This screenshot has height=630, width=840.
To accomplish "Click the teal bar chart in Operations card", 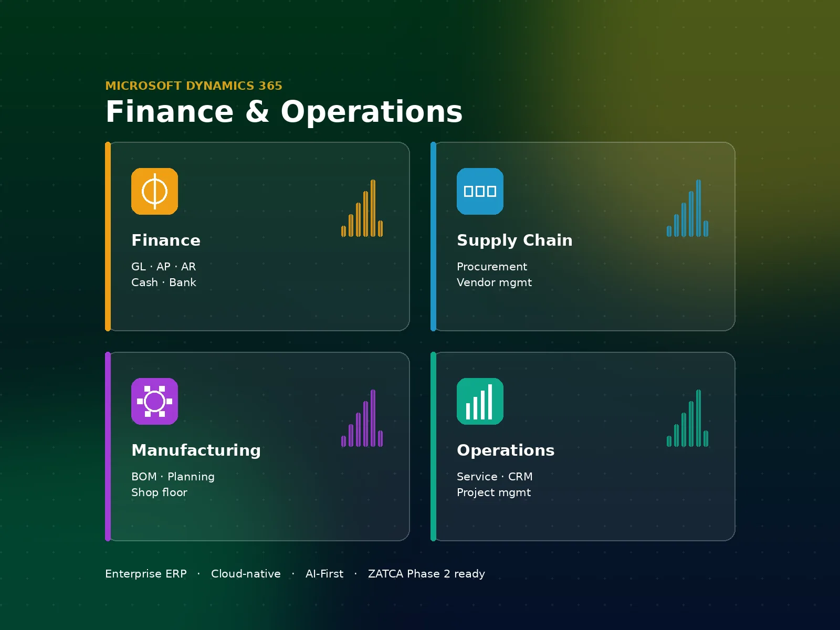I will click(687, 418).
